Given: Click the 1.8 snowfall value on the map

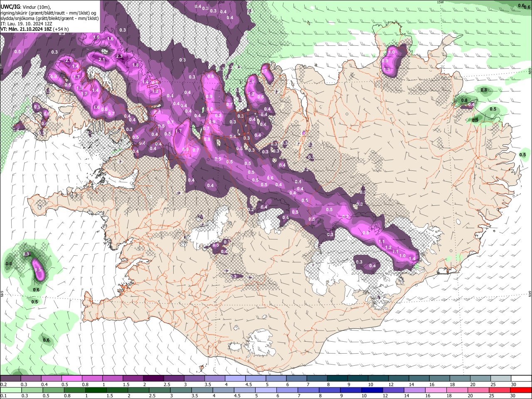Looking at the screenshot, I should pos(135,65).
